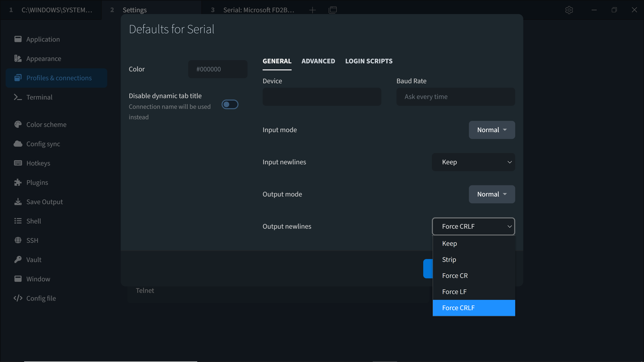Open the settings gear in the titlebar
Image resolution: width=644 pixels, height=362 pixels.
coord(569,10)
